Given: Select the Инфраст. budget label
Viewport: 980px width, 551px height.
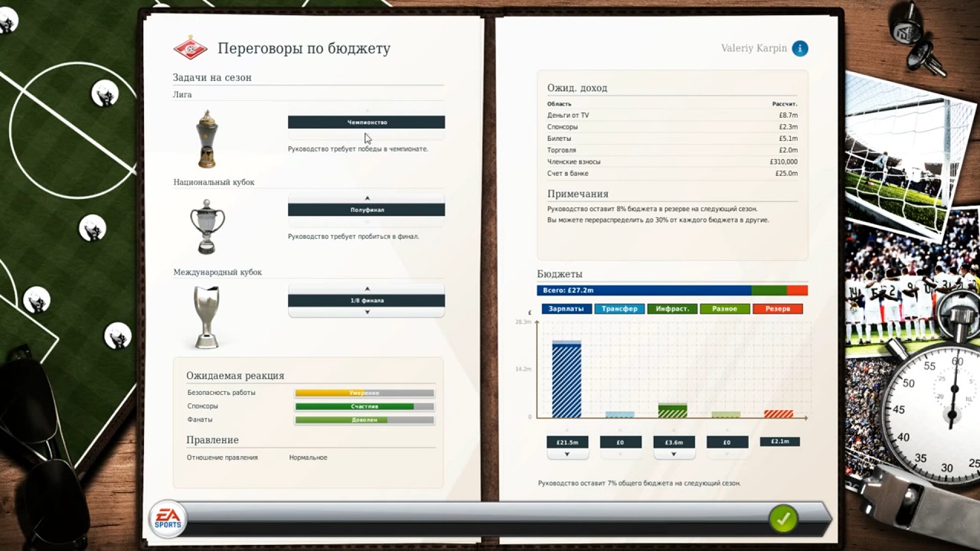Looking at the screenshot, I should point(672,308).
